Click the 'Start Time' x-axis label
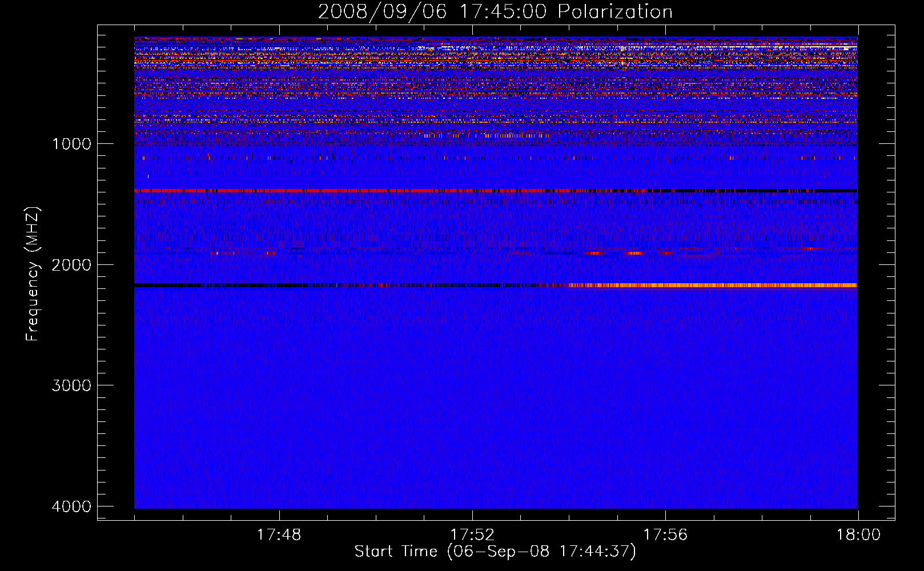Viewport: 924px width, 571px height. pos(495,552)
